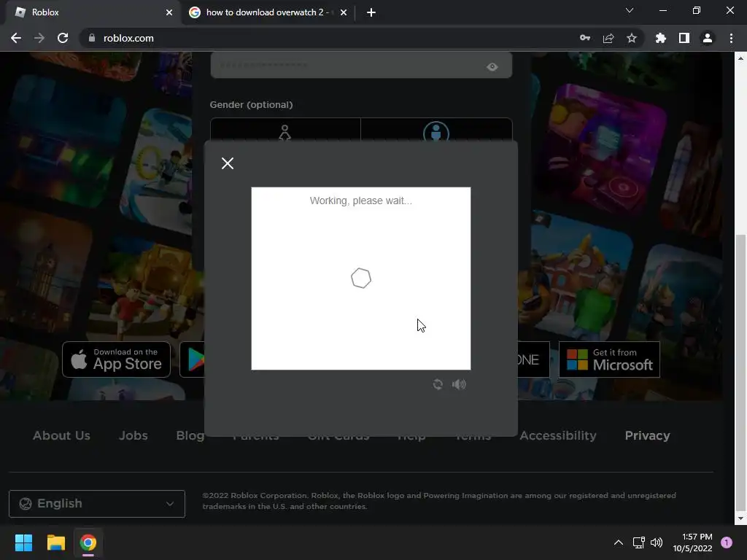Toggle the Chrome side panel

click(x=684, y=38)
